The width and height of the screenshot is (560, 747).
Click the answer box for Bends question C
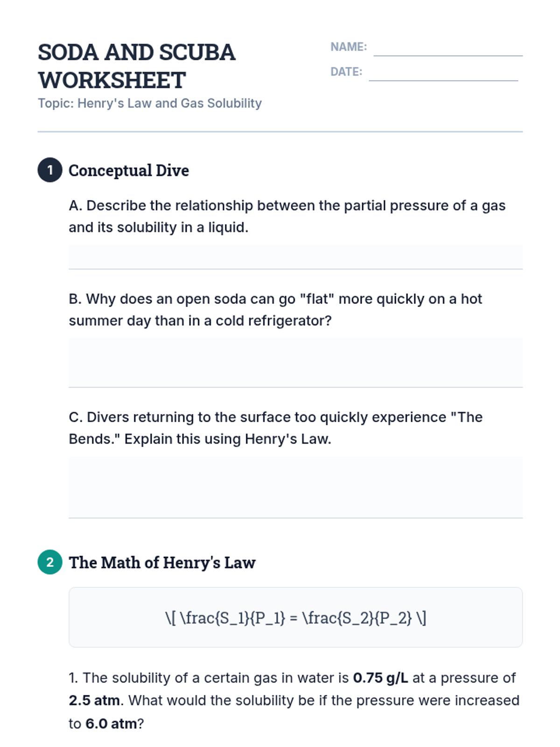click(295, 487)
